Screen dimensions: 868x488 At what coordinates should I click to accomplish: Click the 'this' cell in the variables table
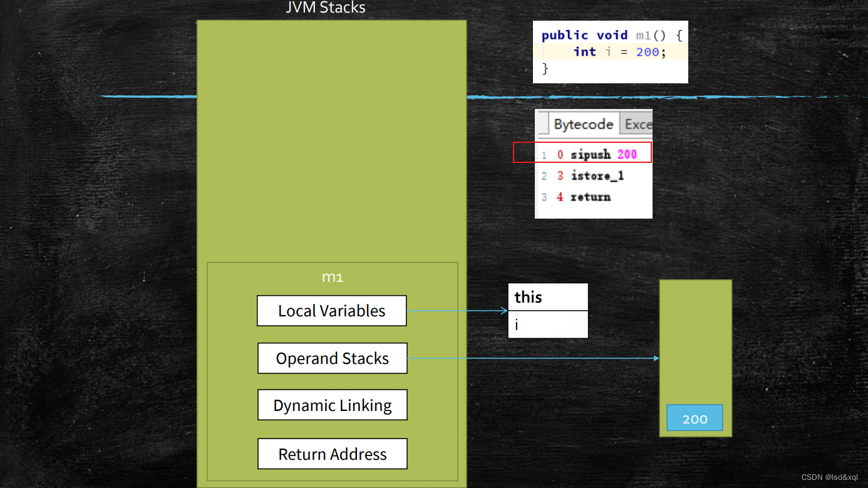[x=548, y=297]
